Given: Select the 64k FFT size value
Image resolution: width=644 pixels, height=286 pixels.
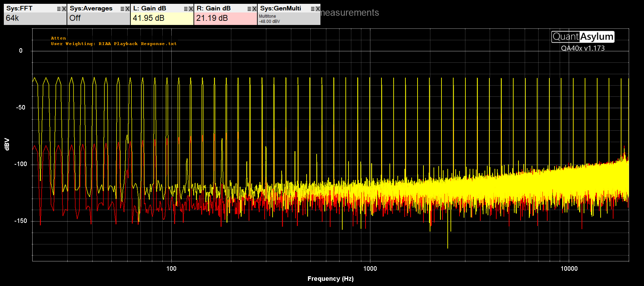Looking at the screenshot, I should tap(12, 18).
